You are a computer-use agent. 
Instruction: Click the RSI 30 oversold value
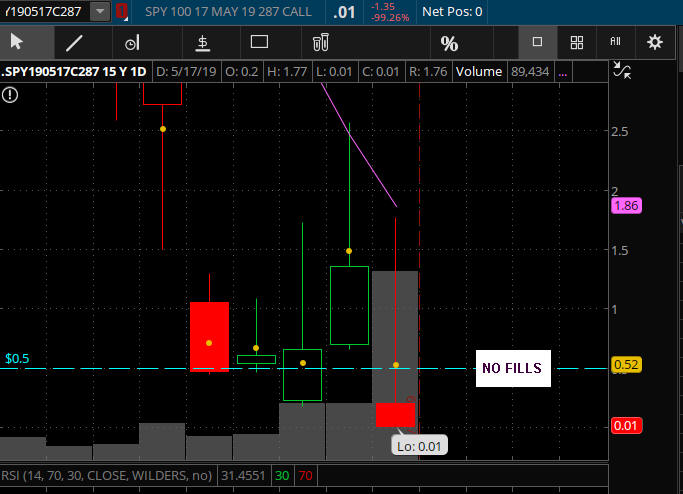282,476
